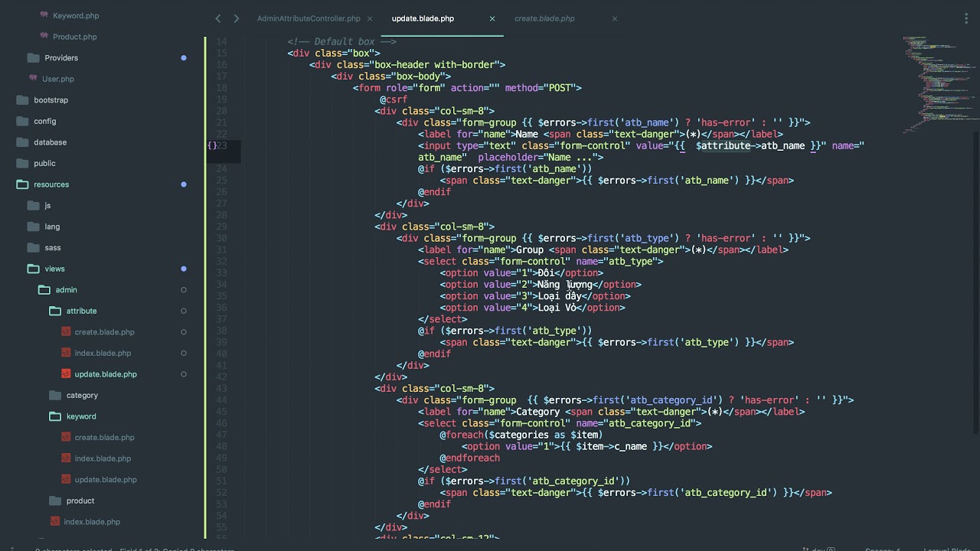
Task: Click the Default box comment line
Action: point(341,41)
